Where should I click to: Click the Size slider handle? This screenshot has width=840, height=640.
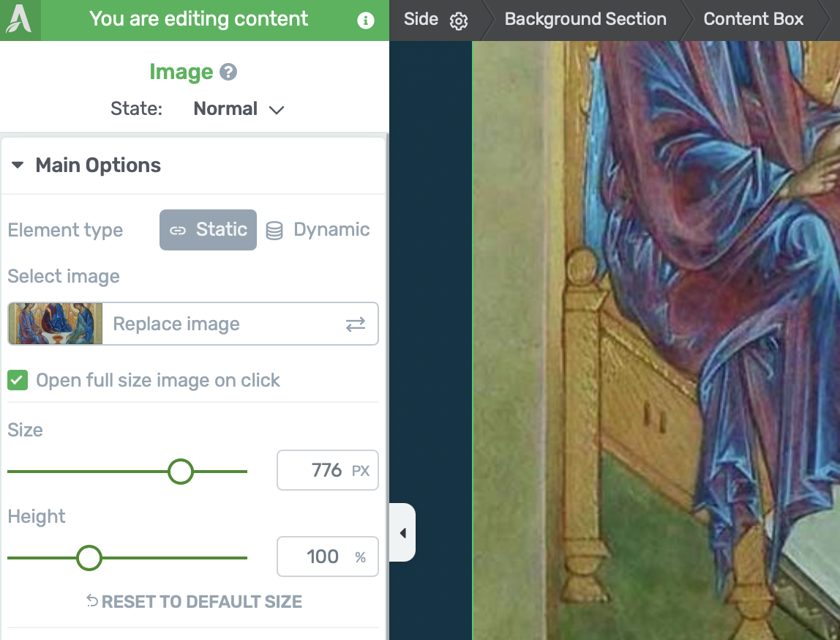click(181, 472)
